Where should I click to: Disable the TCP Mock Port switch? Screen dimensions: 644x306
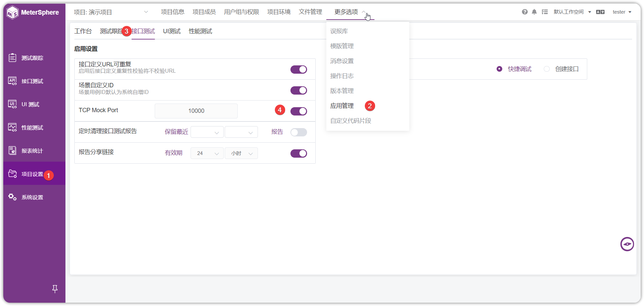pos(298,111)
